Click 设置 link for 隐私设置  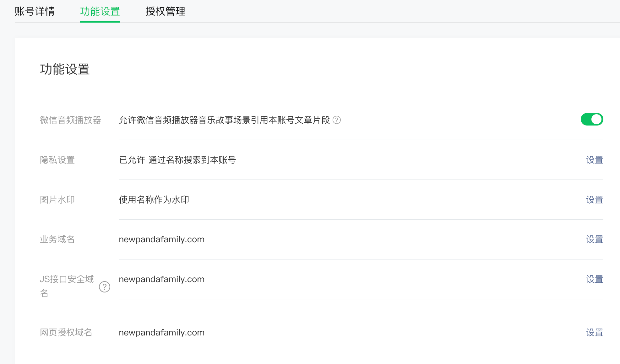coord(594,160)
